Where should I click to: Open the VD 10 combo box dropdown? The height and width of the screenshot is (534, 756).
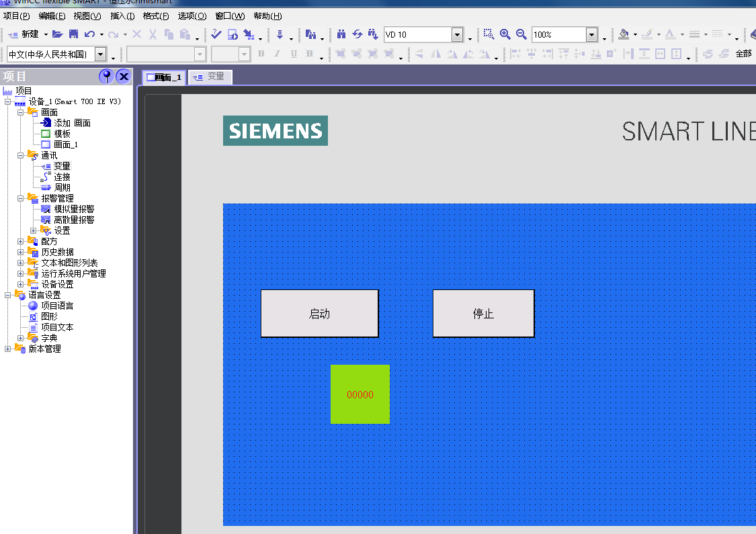(457, 35)
